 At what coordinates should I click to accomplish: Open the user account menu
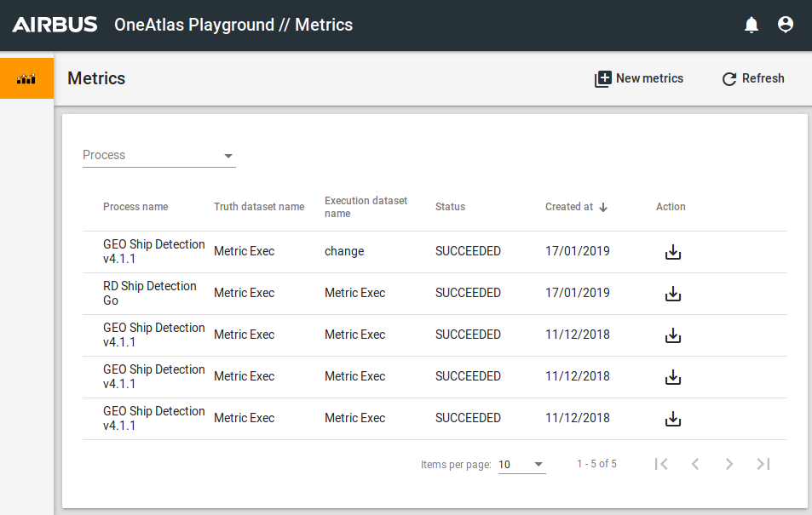(x=786, y=25)
